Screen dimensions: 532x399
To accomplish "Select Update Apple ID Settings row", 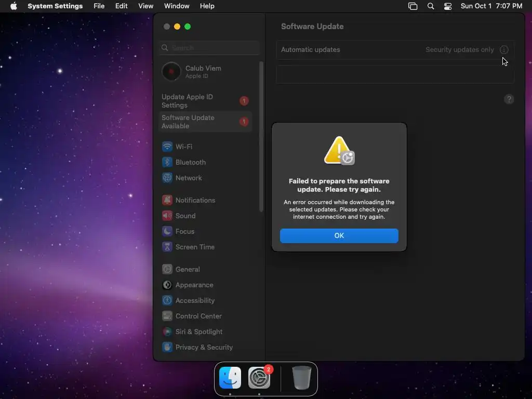I will tap(205, 101).
